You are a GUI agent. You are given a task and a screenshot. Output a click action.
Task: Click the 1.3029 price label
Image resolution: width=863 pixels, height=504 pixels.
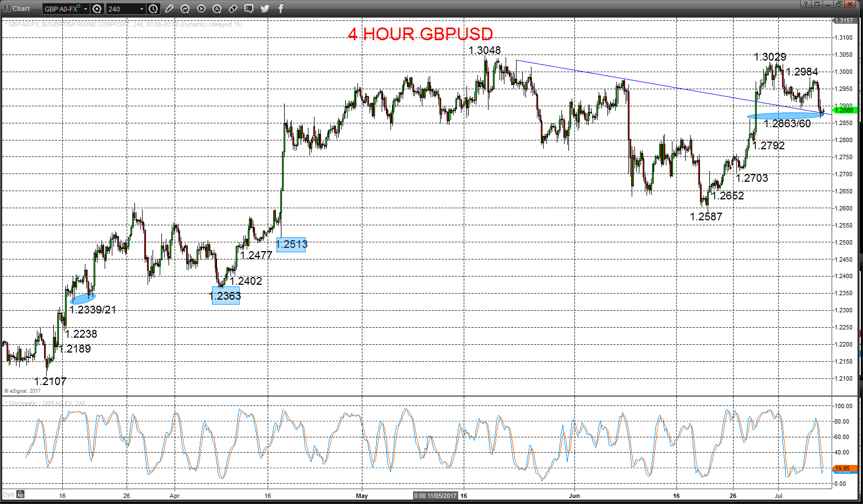770,57
